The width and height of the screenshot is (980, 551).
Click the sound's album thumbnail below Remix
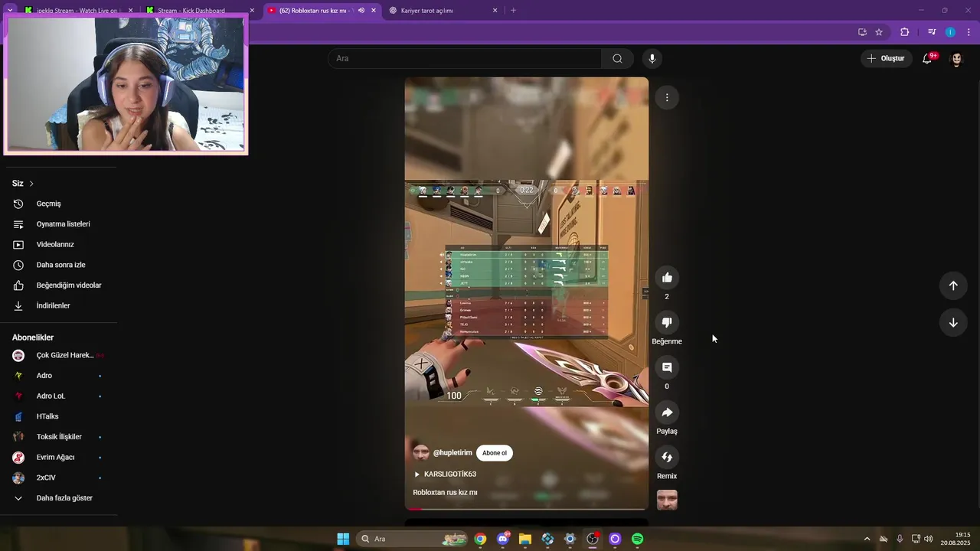[x=667, y=500]
